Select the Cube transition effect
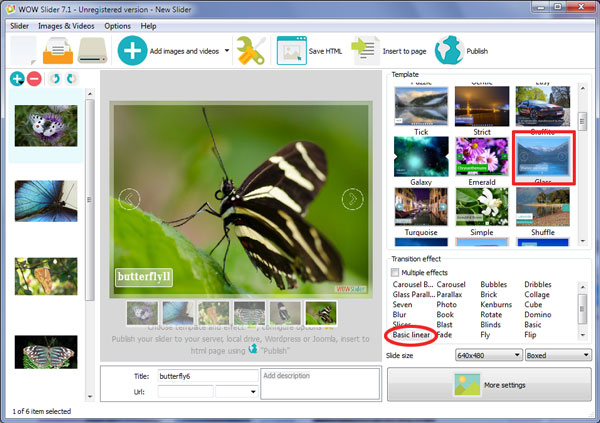The image size is (600, 423). pos(533,304)
